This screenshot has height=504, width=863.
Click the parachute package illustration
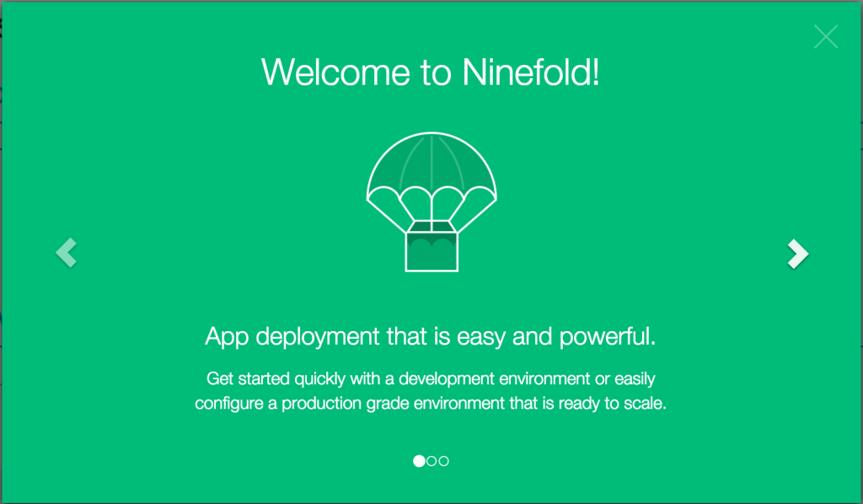click(x=431, y=202)
